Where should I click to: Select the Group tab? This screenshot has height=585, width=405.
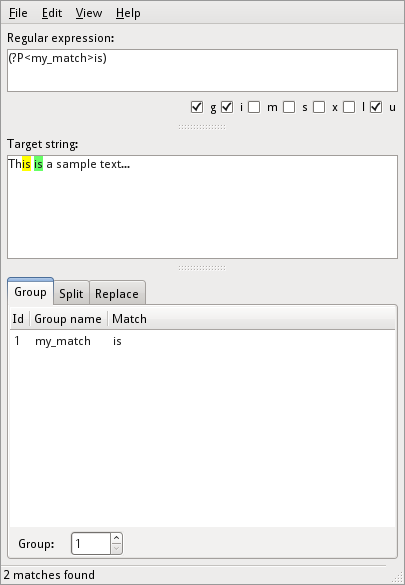30,292
